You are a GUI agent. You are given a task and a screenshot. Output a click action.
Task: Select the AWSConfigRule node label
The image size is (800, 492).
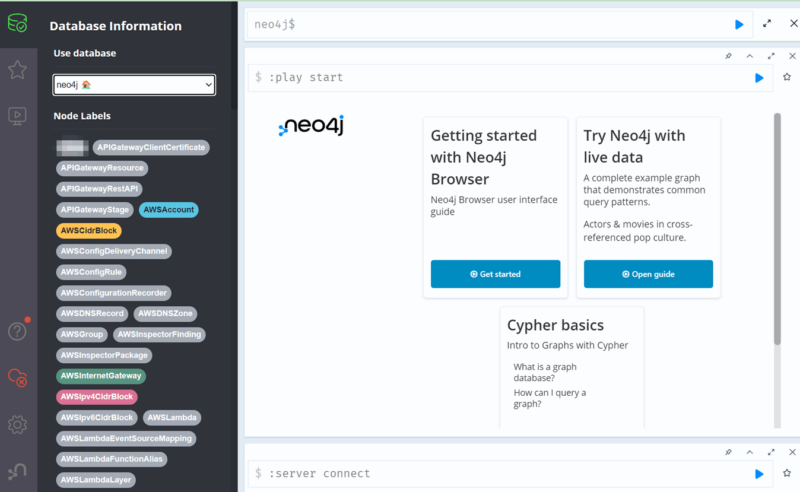91,272
